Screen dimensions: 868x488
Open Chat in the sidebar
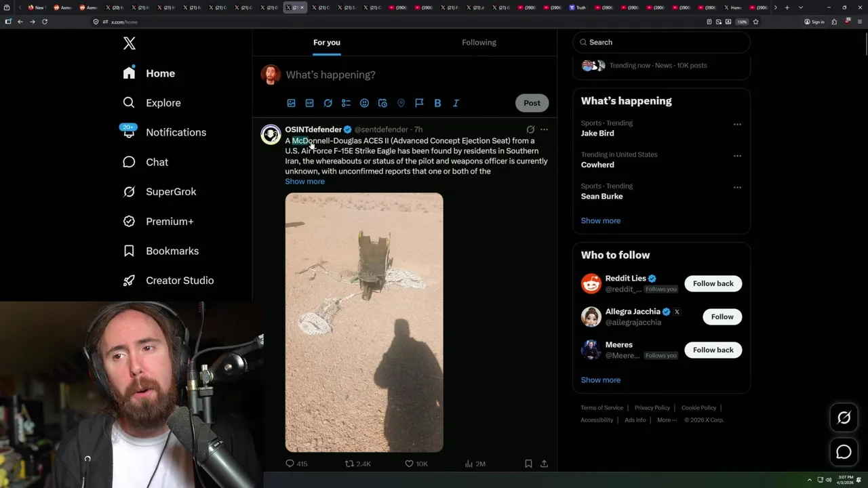(x=145, y=162)
